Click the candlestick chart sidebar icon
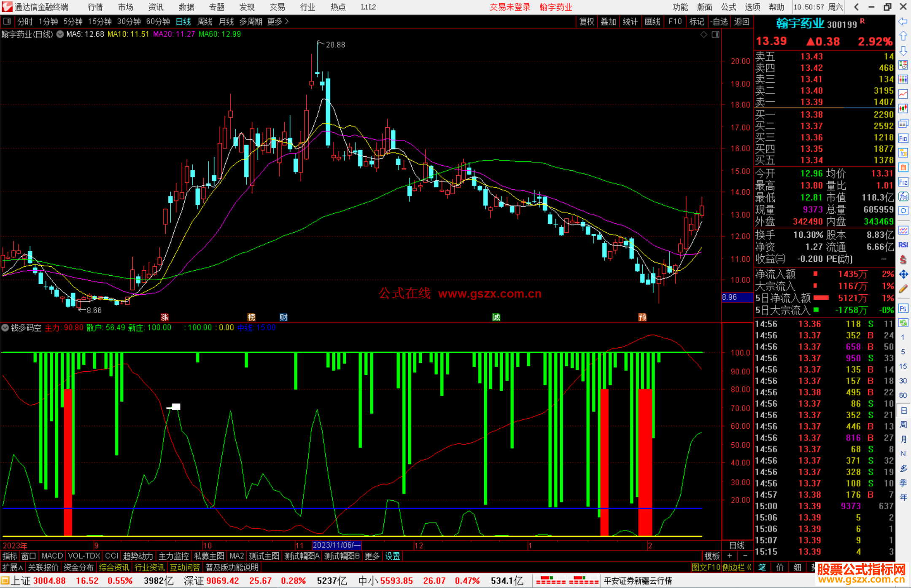 tap(903, 109)
